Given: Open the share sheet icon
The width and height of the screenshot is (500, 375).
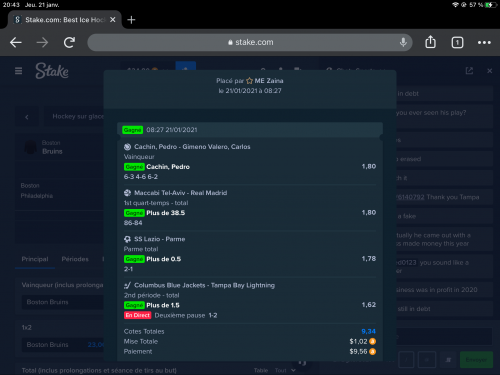Looking at the screenshot, I should [x=430, y=42].
